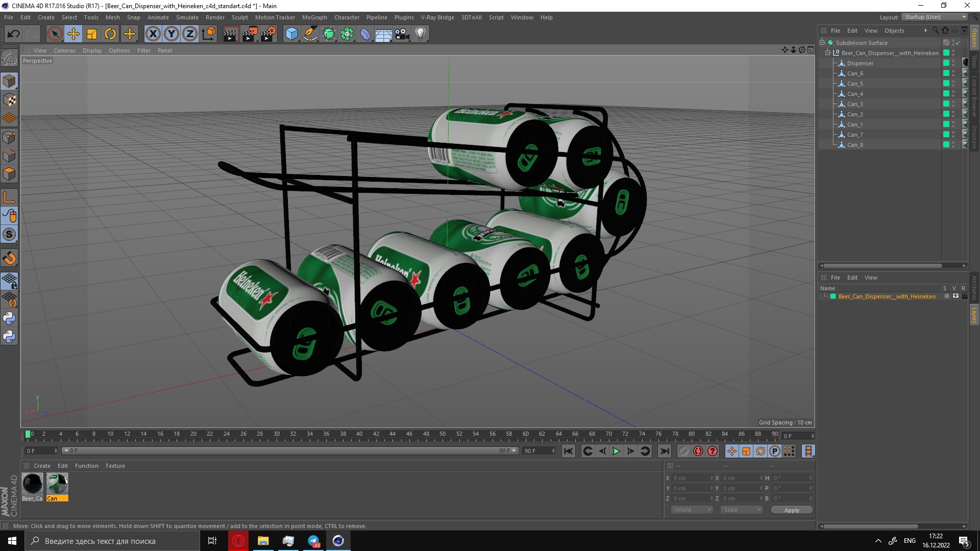Toggle solo dot on Beer_Can_Dispenser layer

pyautogui.click(x=947, y=296)
